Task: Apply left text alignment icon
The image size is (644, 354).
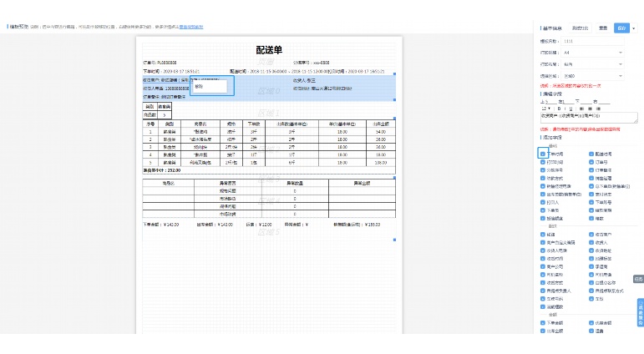Action: point(581,109)
